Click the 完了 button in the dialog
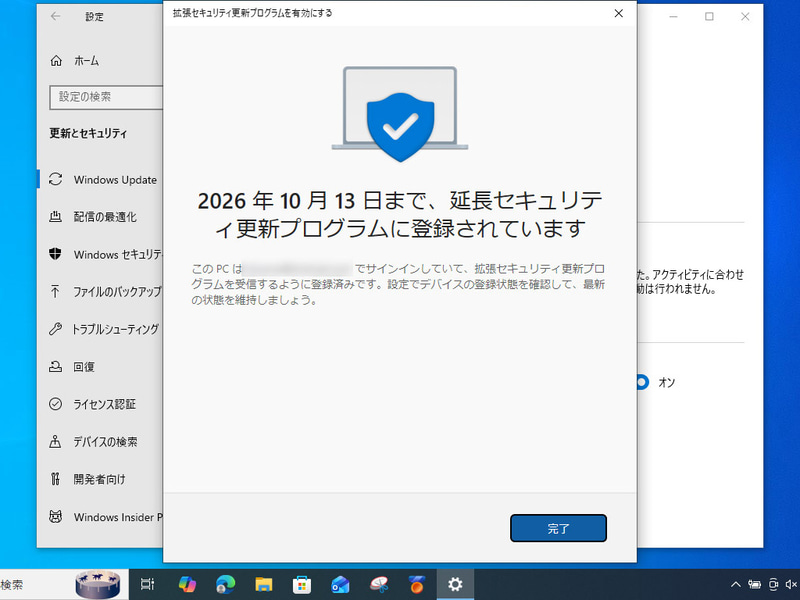The image size is (800, 600). pyautogui.click(x=558, y=528)
